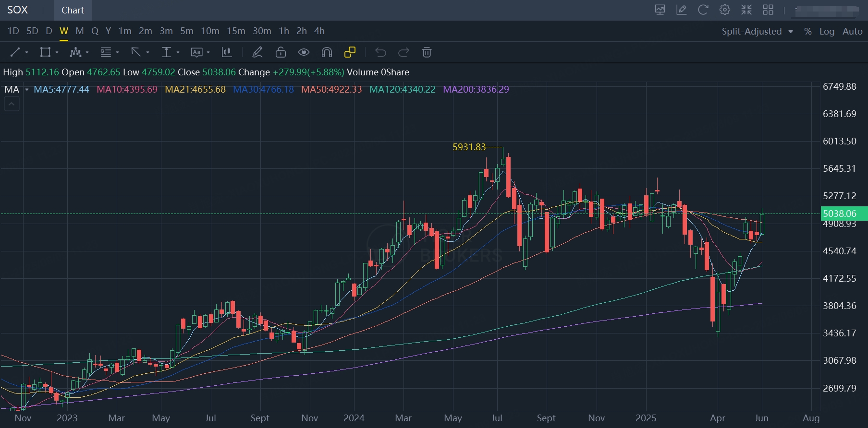868x428 pixels.
Task: Switch to 1m interval
Action: coord(125,31)
